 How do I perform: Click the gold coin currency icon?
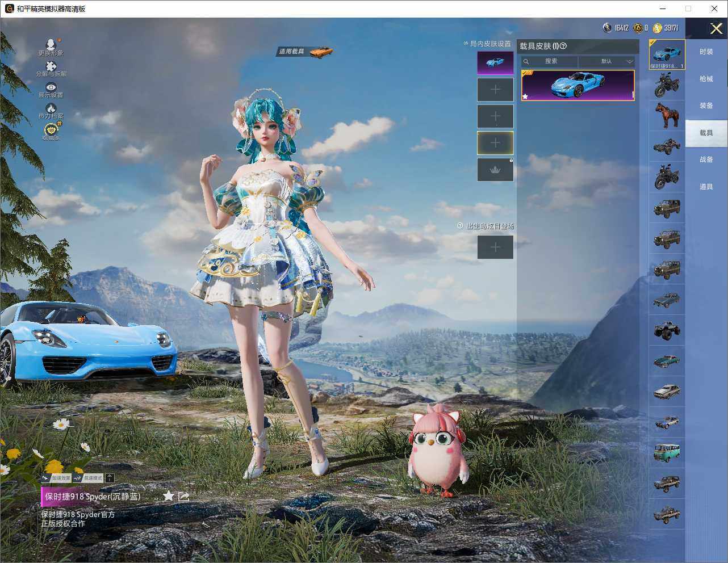[x=657, y=28]
